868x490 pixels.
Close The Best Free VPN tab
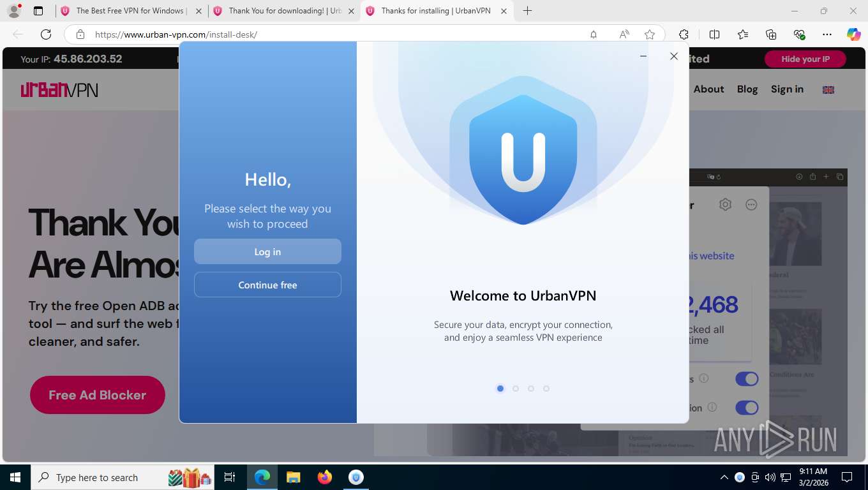pos(198,11)
